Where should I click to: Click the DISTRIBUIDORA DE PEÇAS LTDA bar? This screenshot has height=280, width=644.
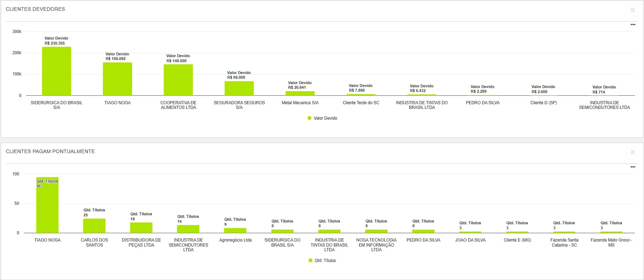pos(141,228)
